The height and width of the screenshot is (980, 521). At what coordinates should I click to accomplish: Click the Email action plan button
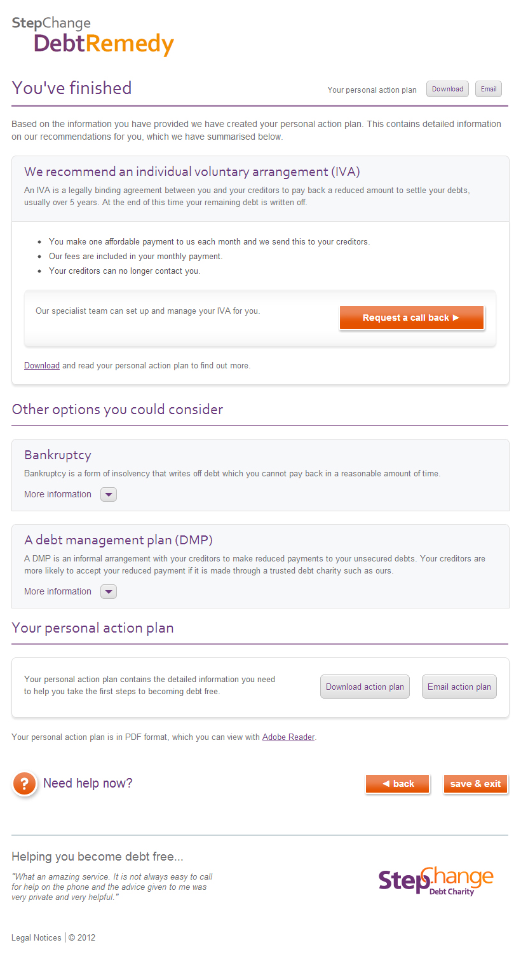(x=459, y=687)
